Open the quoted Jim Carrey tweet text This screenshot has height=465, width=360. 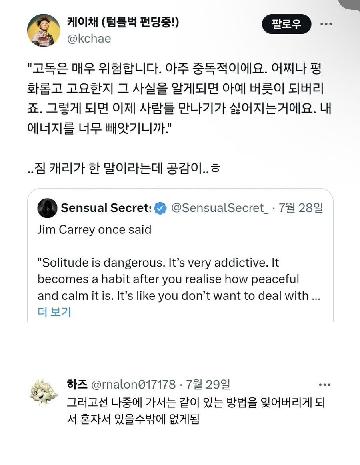point(179,279)
